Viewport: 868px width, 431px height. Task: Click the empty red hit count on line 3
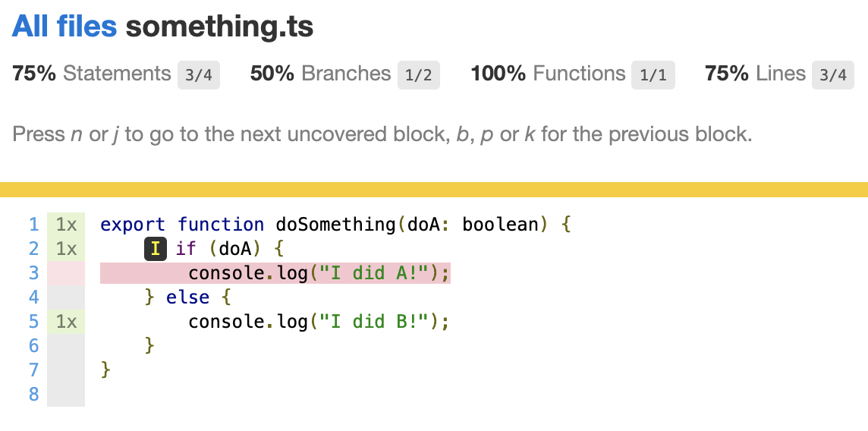(x=66, y=273)
